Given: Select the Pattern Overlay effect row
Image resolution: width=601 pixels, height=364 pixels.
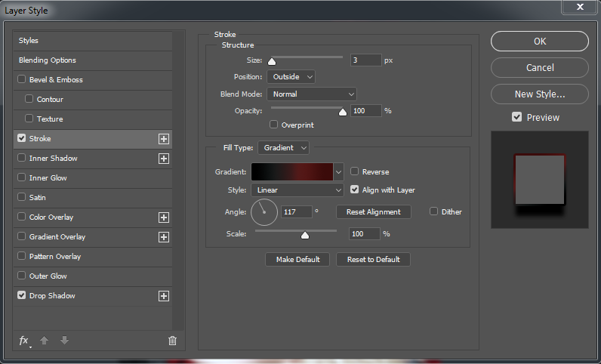Looking at the screenshot, I should [x=93, y=257].
